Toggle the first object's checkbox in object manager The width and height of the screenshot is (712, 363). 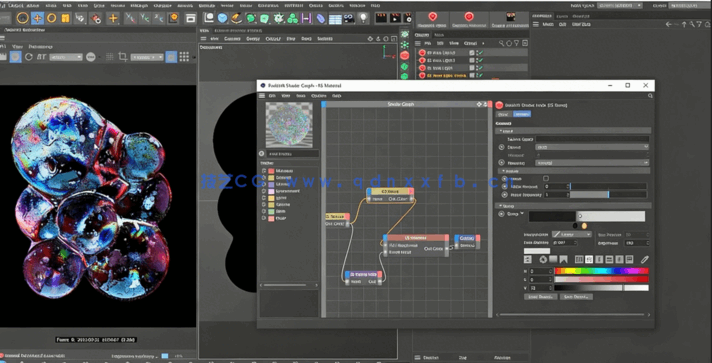click(x=472, y=53)
